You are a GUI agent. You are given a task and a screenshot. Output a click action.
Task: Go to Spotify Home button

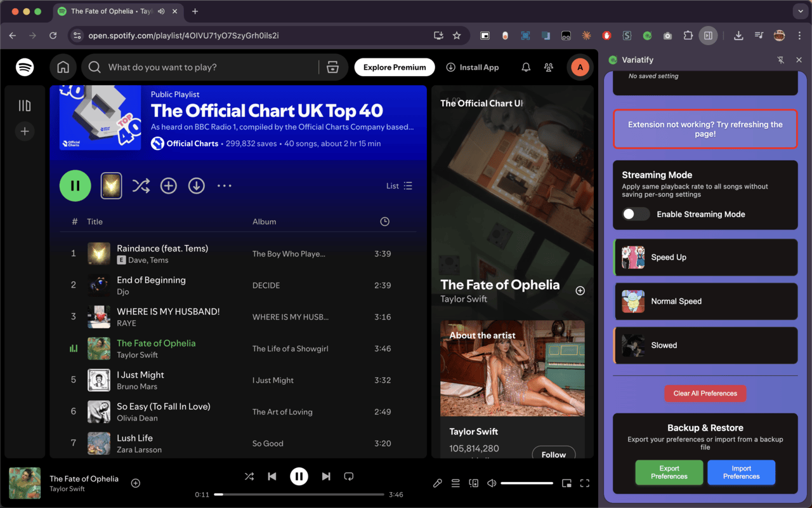(x=63, y=67)
